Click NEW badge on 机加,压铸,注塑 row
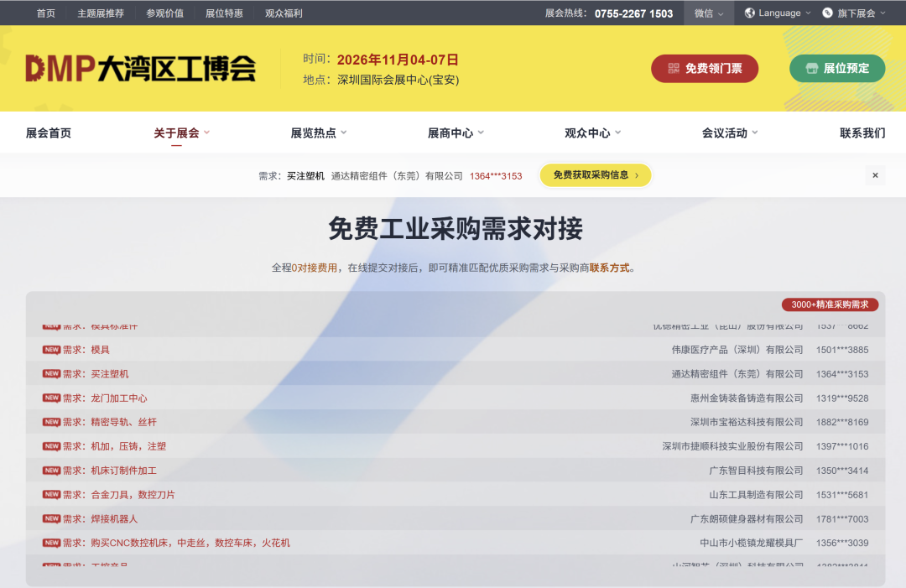This screenshot has height=588, width=906. [x=51, y=446]
